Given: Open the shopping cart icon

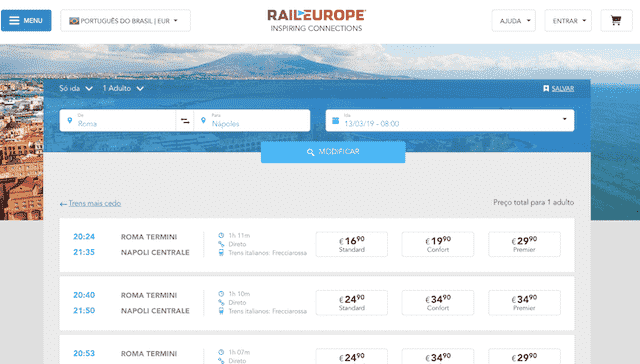Looking at the screenshot, I should point(616,20).
